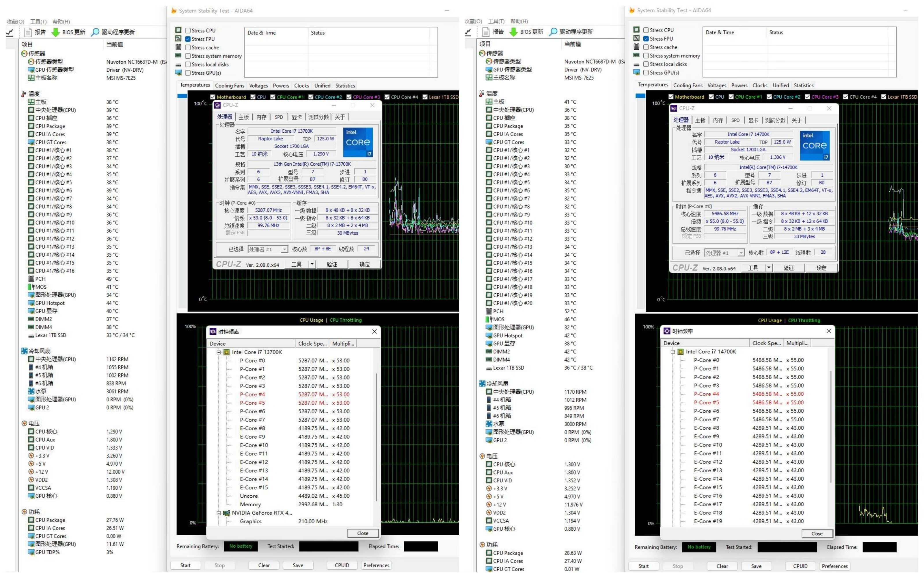Click the MOS icon in 13700K temperature list
The image size is (924, 578).
pos(31,287)
